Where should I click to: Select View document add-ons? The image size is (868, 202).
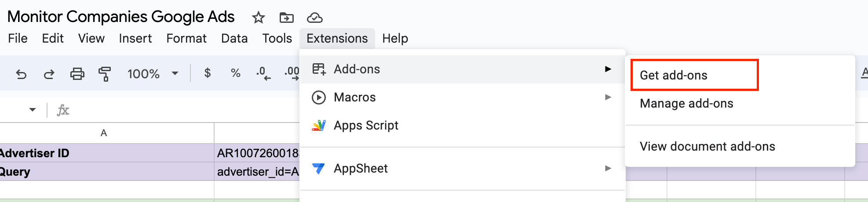707,147
